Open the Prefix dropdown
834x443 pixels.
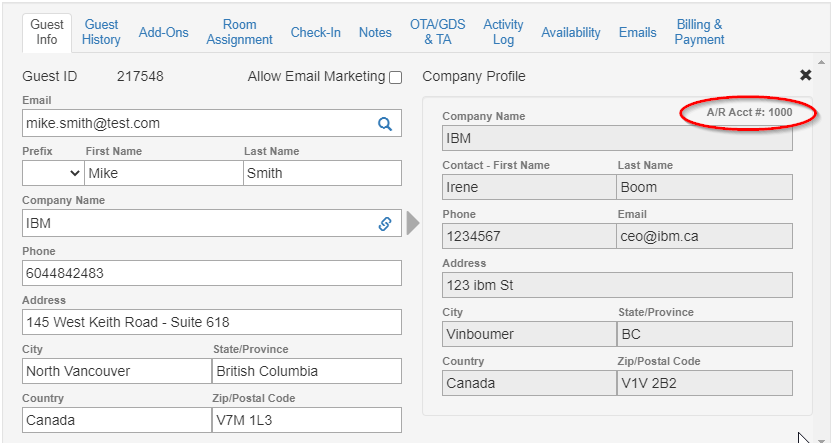[x=53, y=173]
